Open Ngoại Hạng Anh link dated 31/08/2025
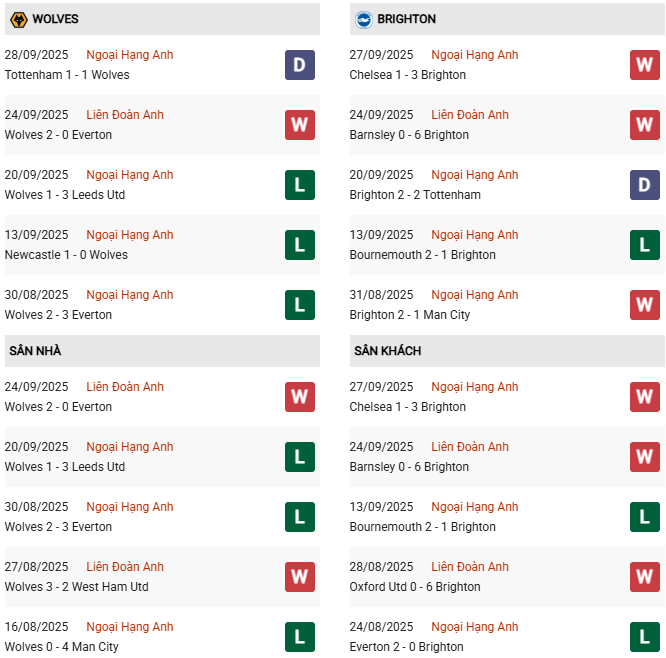The width and height of the screenshot is (666, 658). (475, 295)
